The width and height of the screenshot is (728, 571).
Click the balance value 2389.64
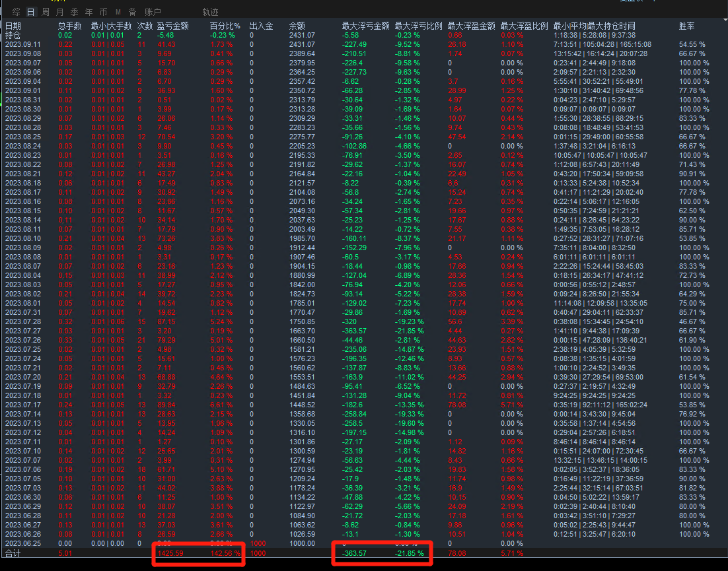click(x=302, y=54)
